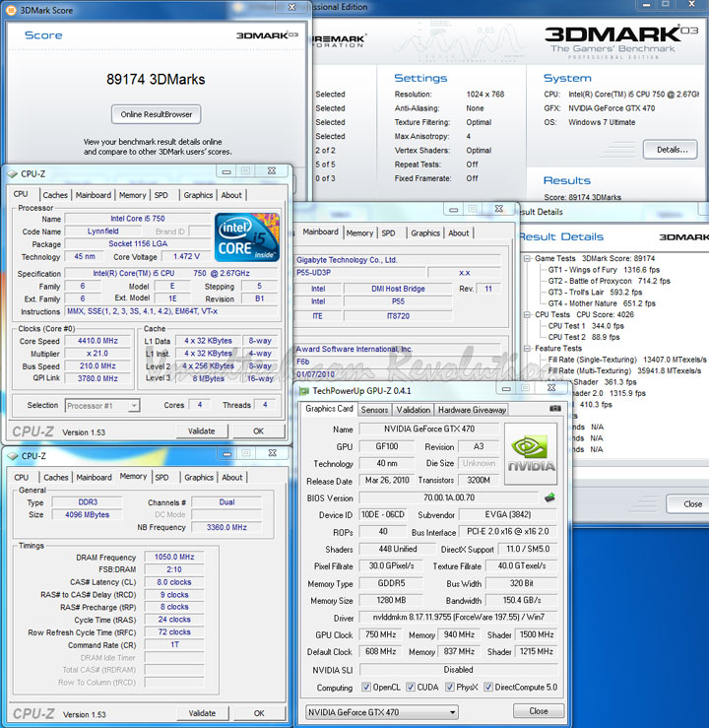Image resolution: width=709 pixels, height=728 pixels.
Task: Select Fill Rate (Single-Texturing) result row
Action: tap(627, 360)
